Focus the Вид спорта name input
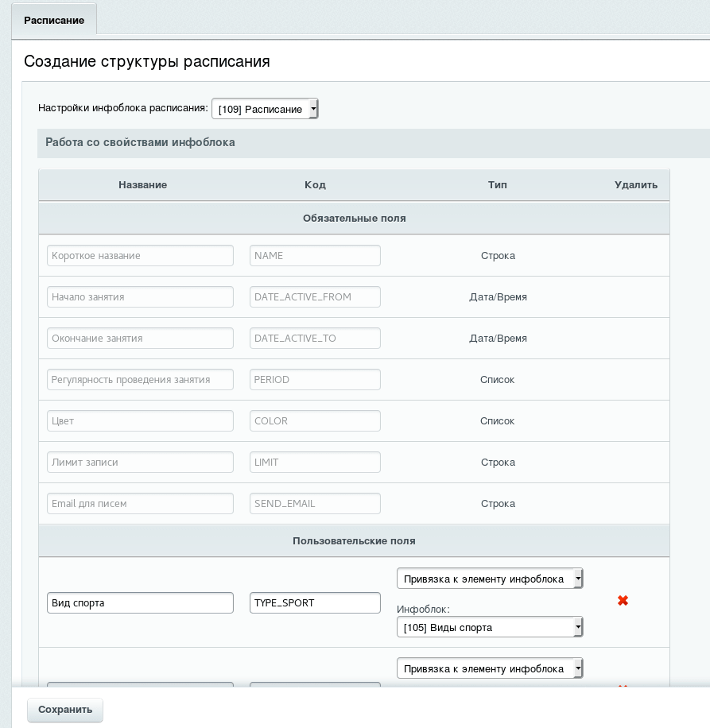The image size is (710, 728). coord(140,602)
